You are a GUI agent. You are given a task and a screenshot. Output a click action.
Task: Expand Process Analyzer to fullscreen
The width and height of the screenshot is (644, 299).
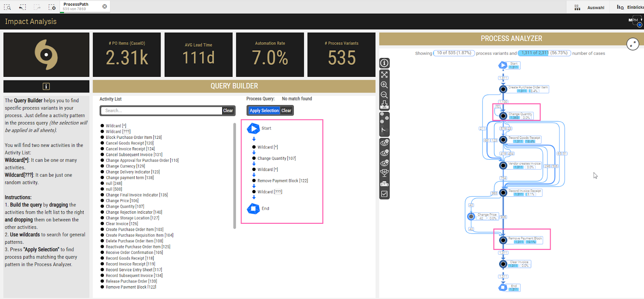pos(633,44)
